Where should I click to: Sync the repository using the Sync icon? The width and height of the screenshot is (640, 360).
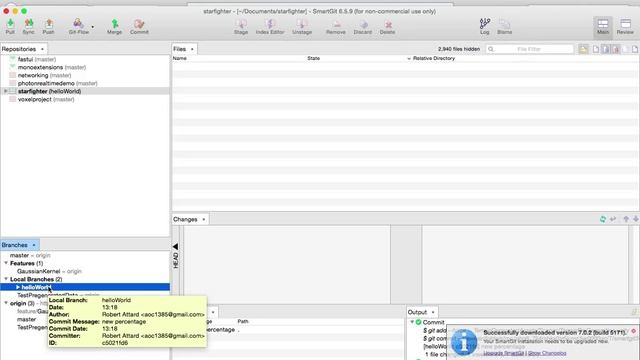coord(29,26)
